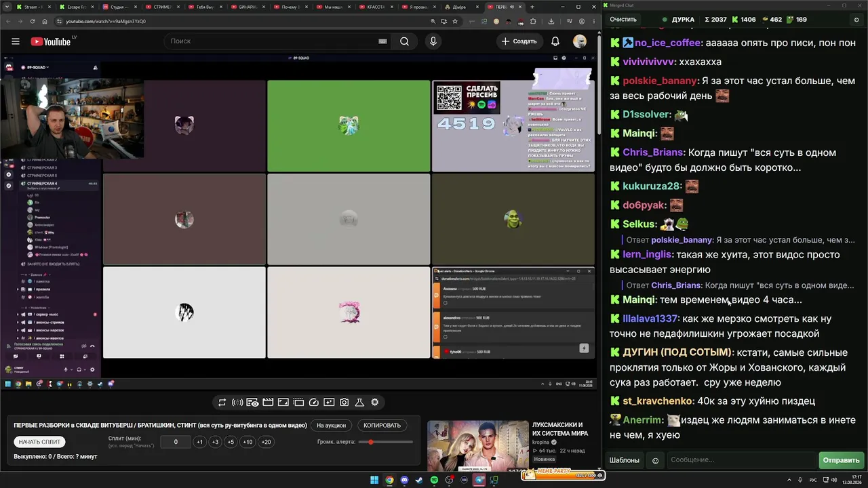Open username 'st_kravchenko' in chat
The image size is (868, 488).
click(658, 401)
